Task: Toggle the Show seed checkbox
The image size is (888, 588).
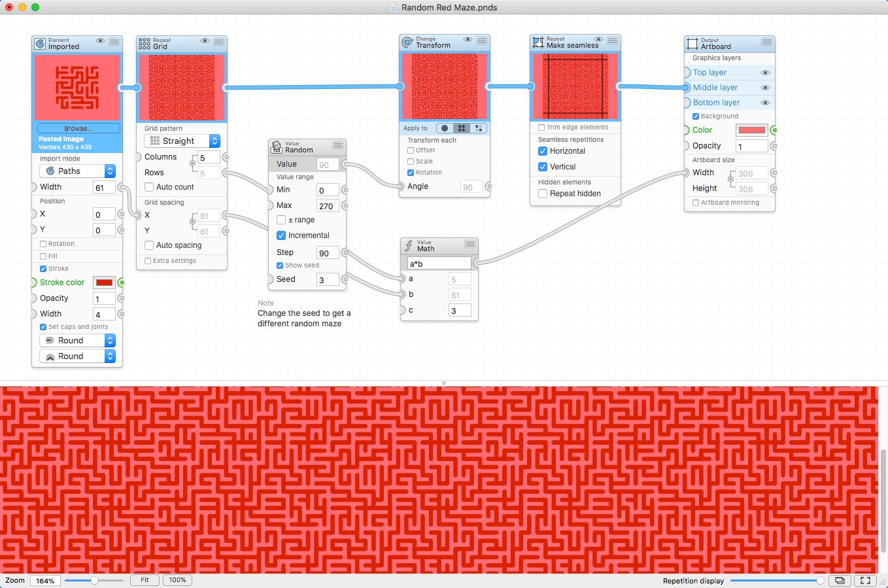Action: click(x=280, y=266)
